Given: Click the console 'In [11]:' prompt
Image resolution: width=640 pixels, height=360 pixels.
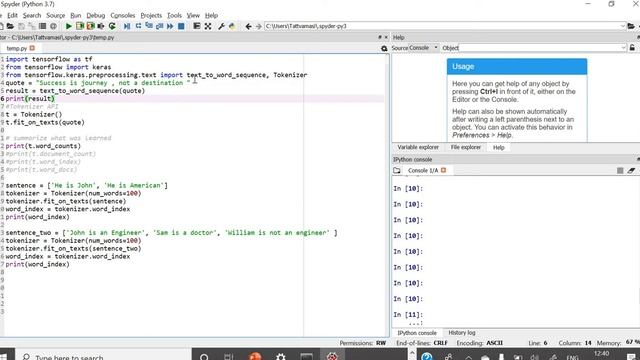Looking at the screenshot, I should point(408,315).
